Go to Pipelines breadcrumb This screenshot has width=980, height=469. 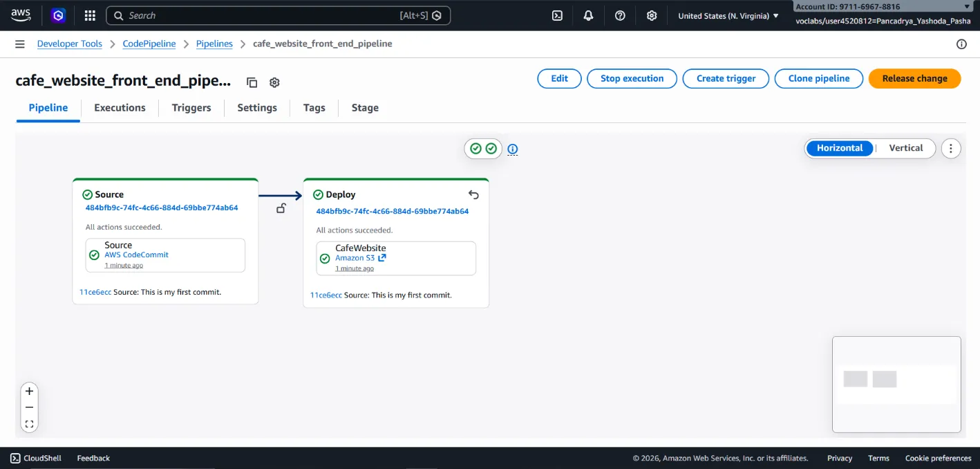(x=214, y=44)
